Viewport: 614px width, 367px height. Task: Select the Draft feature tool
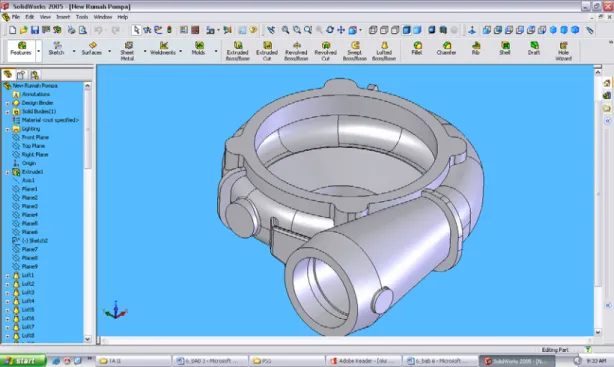click(534, 49)
